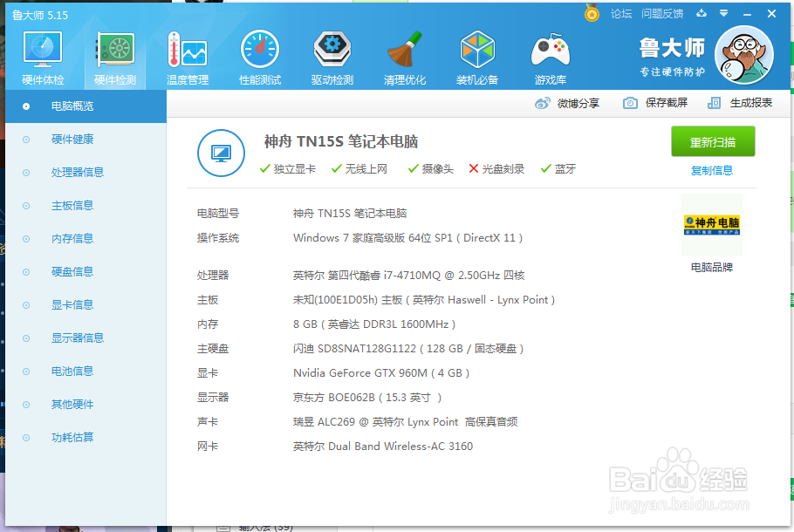Click the Windows 7 家庭高级版 operating system value
This screenshot has height=532, width=794.
point(407,238)
